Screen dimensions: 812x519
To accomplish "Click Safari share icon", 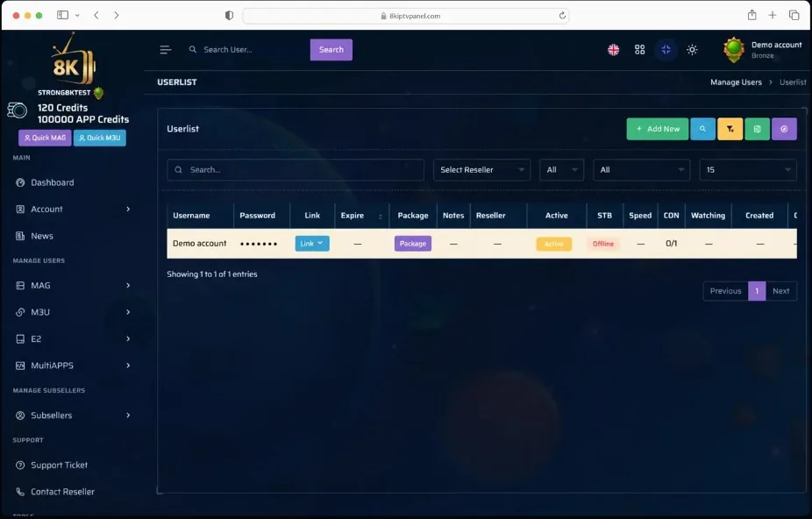I will click(x=751, y=15).
